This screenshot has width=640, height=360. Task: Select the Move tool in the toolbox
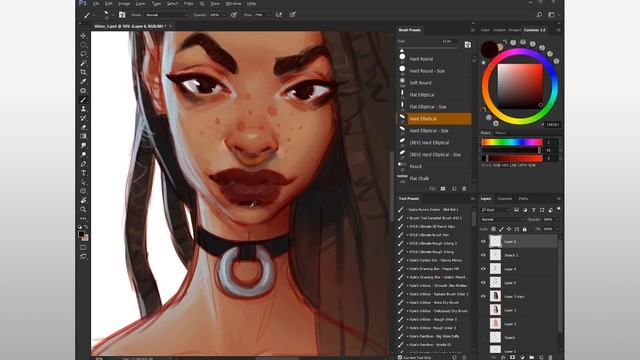(83, 36)
